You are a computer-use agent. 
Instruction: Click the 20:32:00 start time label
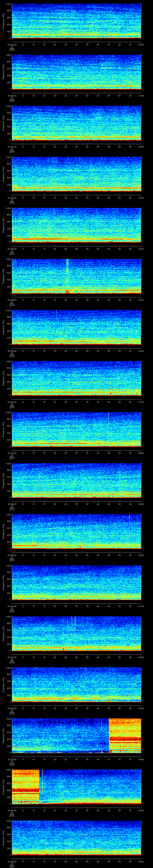[x=12, y=198]
